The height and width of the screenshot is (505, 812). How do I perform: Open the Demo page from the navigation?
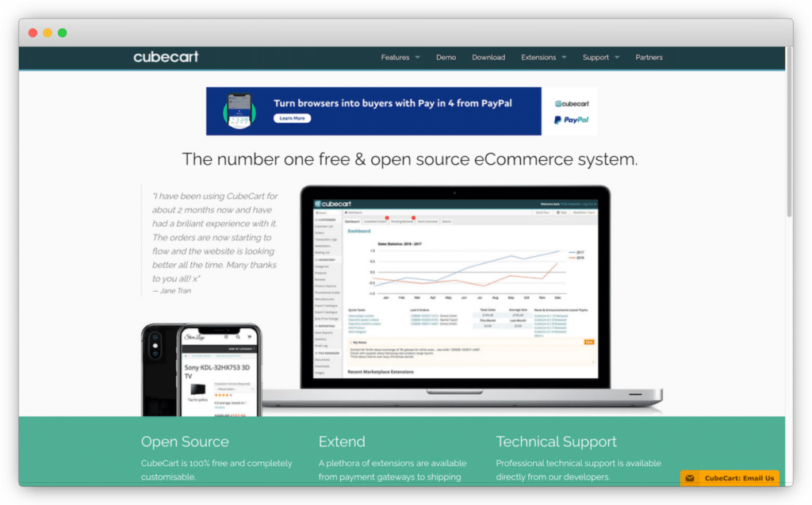click(x=446, y=57)
